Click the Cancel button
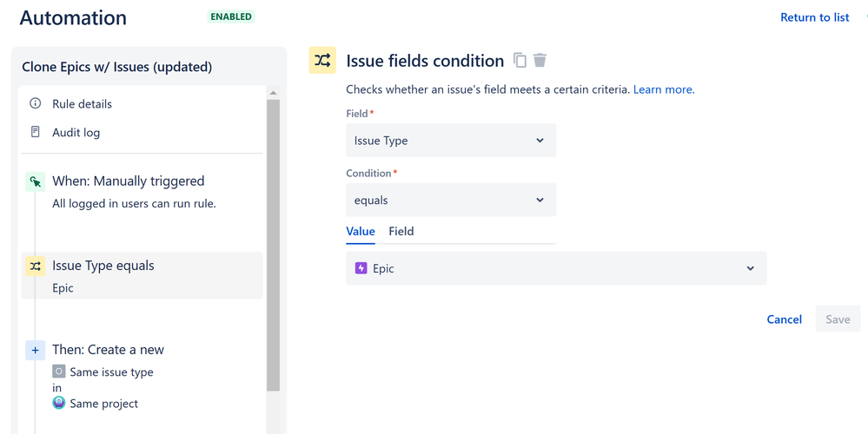Image resolution: width=868 pixels, height=434 pixels. click(784, 319)
